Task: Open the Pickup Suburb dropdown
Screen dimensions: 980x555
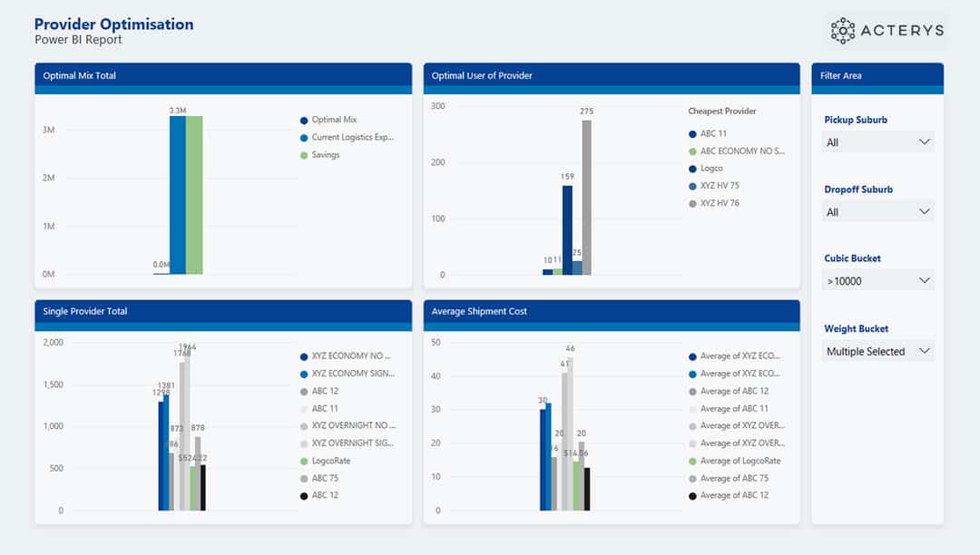Action: 877,142
